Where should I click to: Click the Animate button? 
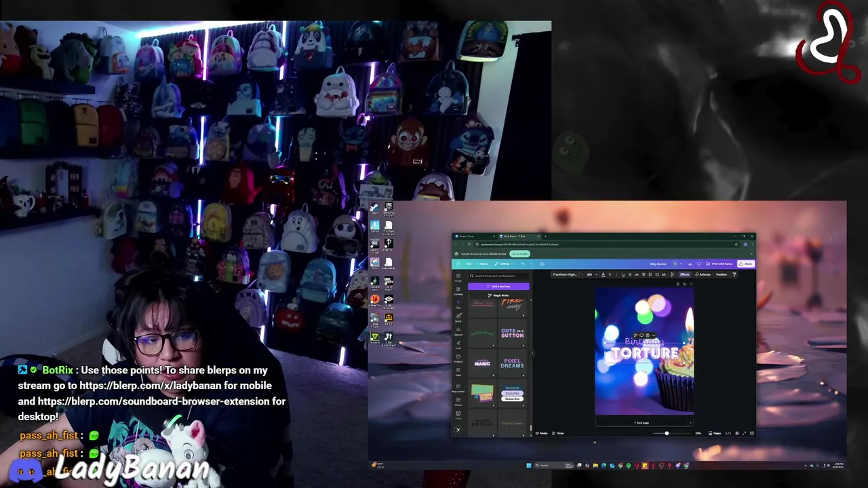coord(703,274)
